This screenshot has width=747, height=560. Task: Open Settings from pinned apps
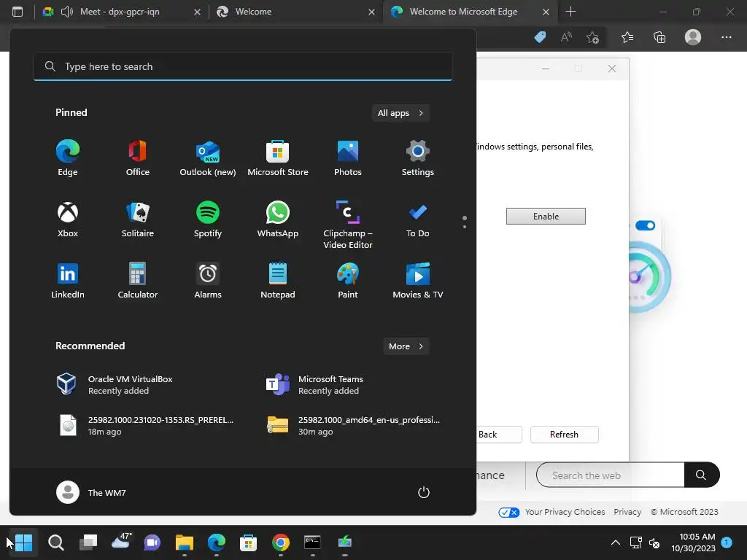[x=418, y=158]
